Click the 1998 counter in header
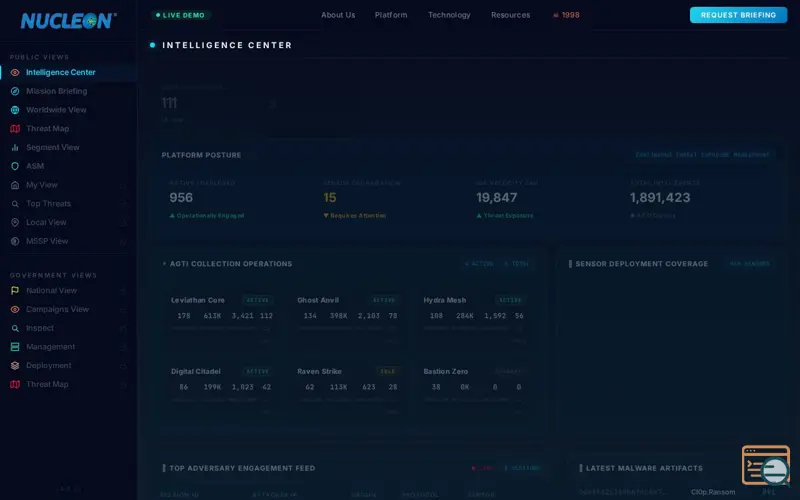 (566, 15)
